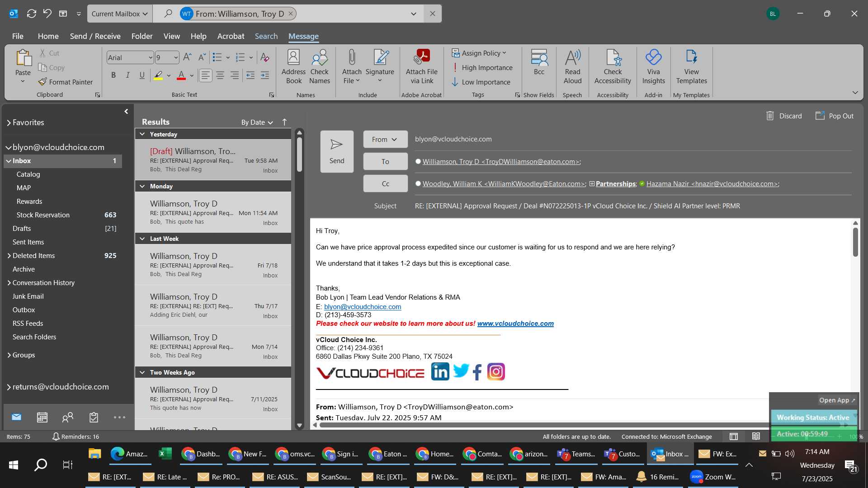868x488 pixels.
Task: Pop Out the reply window
Action: tap(834, 116)
